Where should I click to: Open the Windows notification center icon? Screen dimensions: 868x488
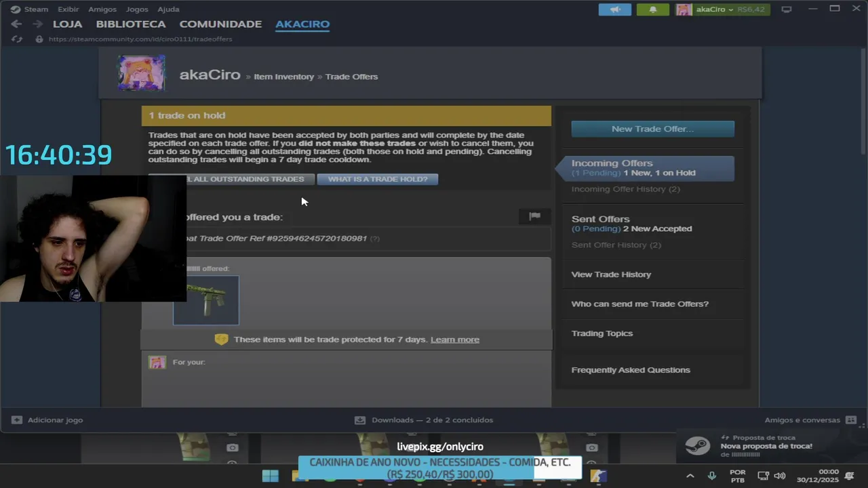850,476
